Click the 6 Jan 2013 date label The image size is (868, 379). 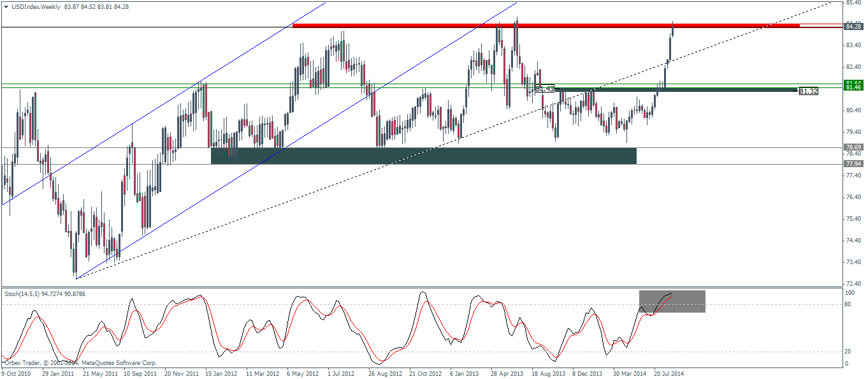[x=465, y=373]
